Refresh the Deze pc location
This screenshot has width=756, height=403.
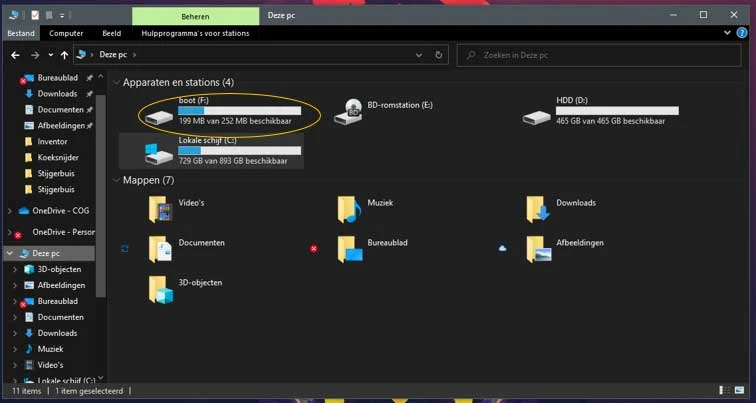click(x=438, y=55)
